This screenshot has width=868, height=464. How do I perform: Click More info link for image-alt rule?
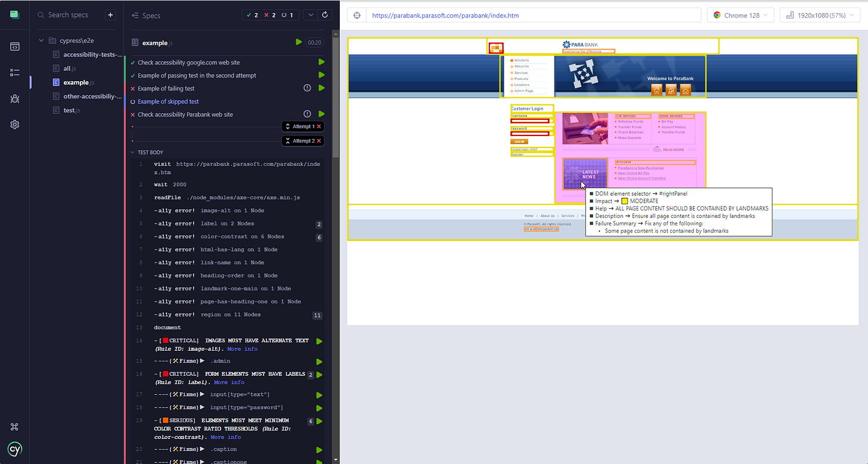point(242,349)
